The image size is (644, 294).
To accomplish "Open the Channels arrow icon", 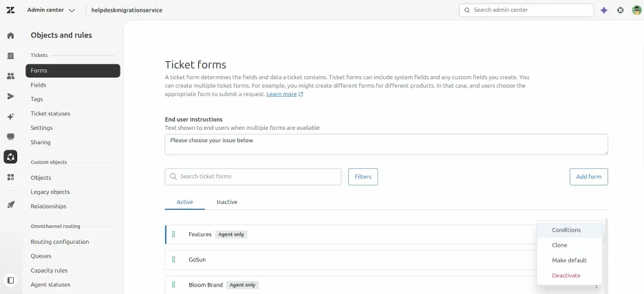I will (11, 96).
